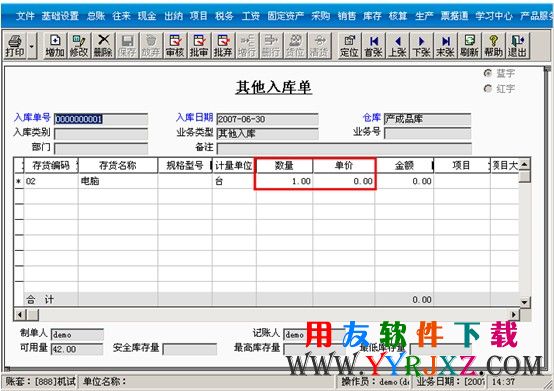Open the 库存 menu
The height and width of the screenshot is (391, 554).
point(372,16)
